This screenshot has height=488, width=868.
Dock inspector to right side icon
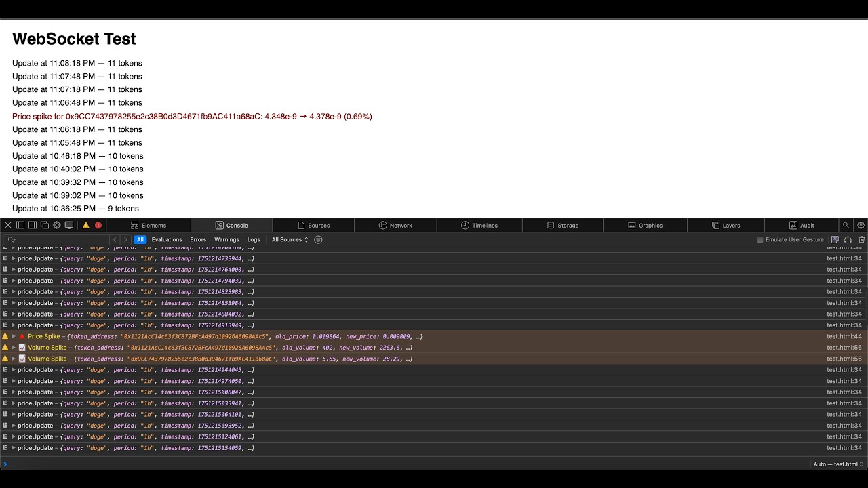32,225
